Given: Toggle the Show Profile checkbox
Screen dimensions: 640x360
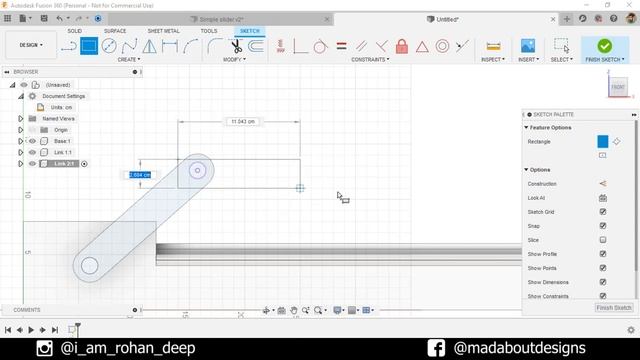Looking at the screenshot, I should [x=603, y=254].
